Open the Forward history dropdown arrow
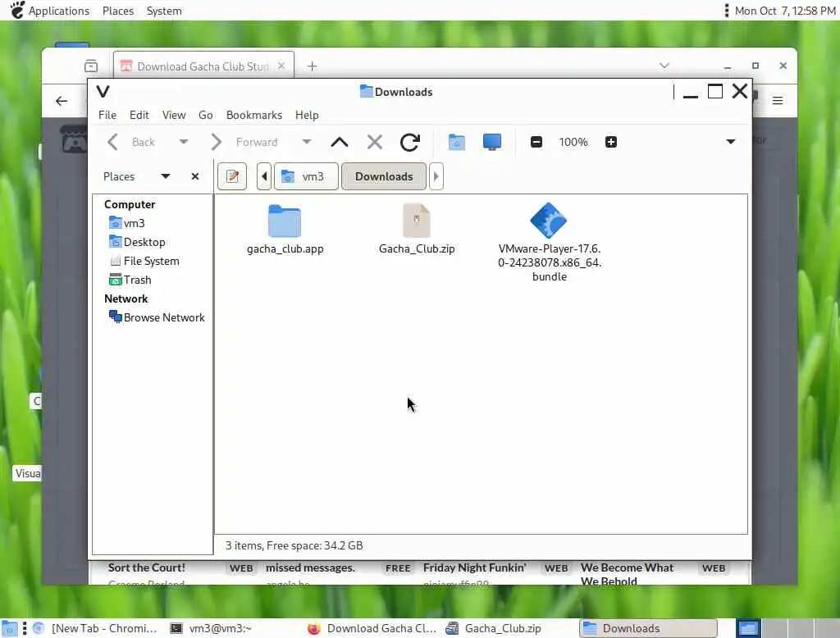Image resolution: width=840 pixels, height=638 pixels. pos(307,142)
